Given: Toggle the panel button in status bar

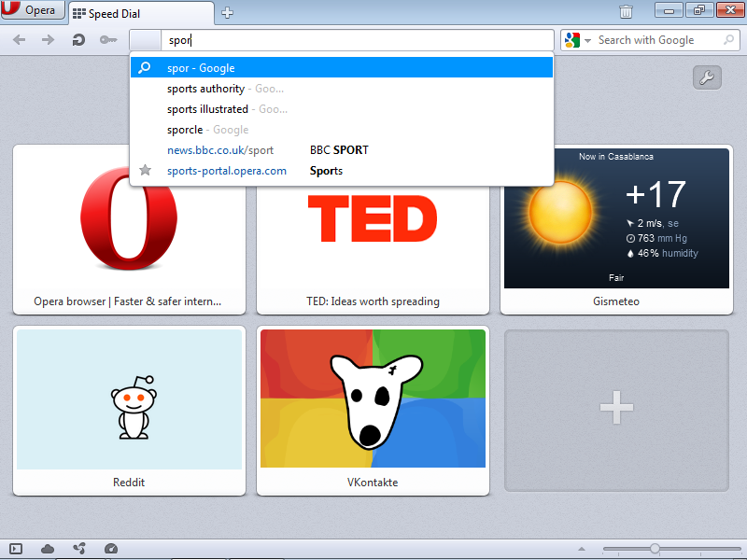Looking at the screenshot, I should point(16,549).
